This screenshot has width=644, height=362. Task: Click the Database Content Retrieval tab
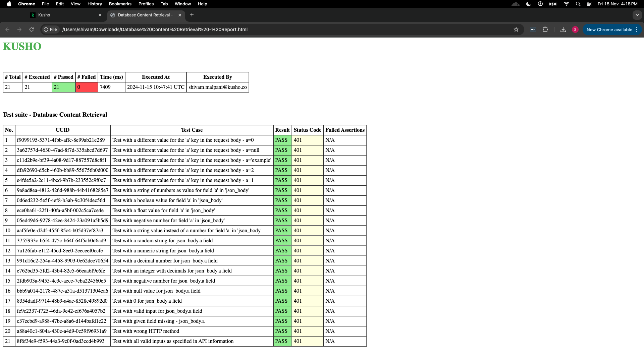tap(144, 15)
